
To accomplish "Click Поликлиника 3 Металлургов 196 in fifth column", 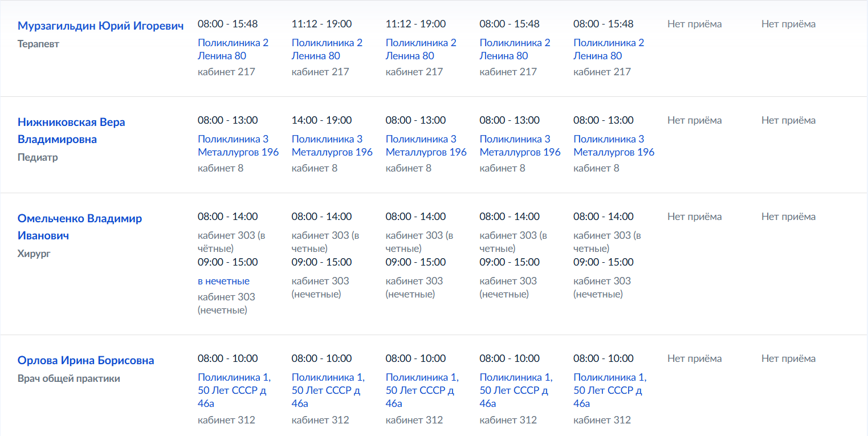I will [x=614, y=145].
